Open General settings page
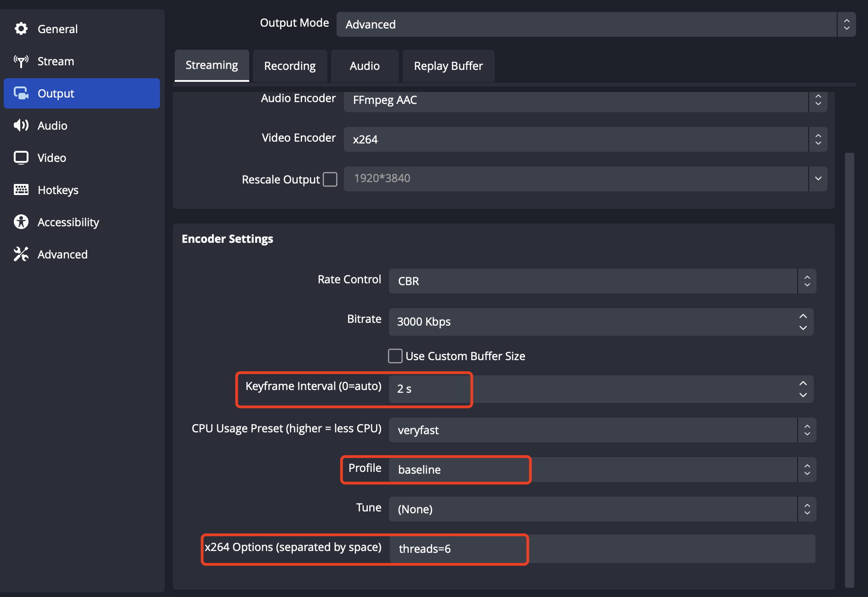868x597 pixels. coord(82,29)
